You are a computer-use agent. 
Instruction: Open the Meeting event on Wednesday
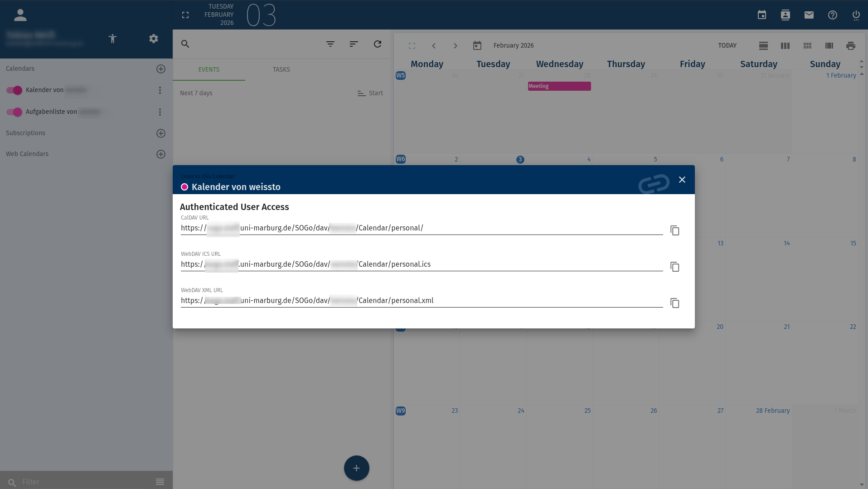point(559,86)
